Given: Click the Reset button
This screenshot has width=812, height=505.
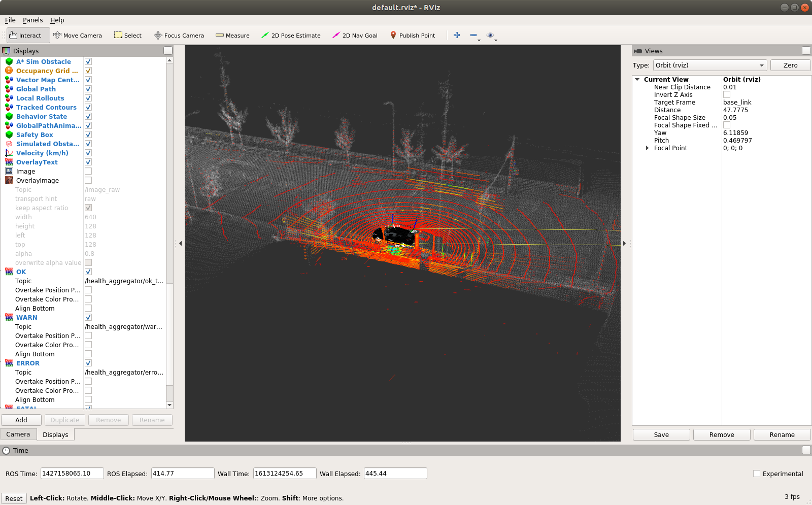Looking at the screenshot, I should click(x=14, y=498).
